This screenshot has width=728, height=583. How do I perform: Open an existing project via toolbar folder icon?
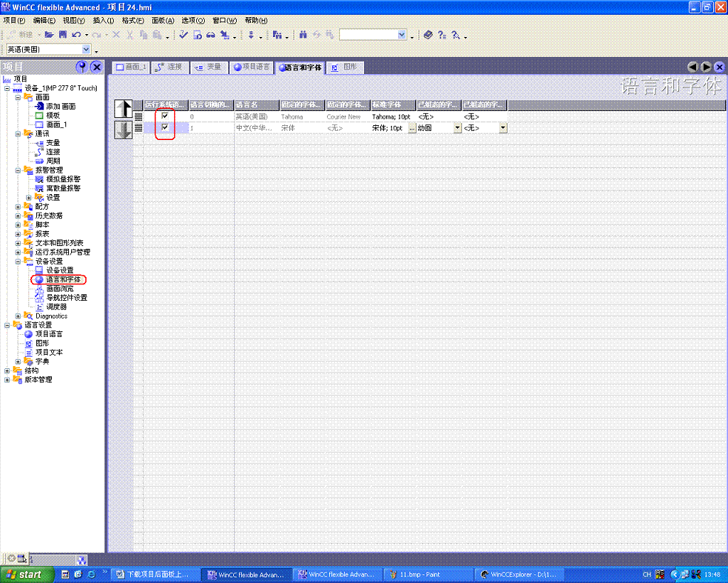click(x=49, y=35)
